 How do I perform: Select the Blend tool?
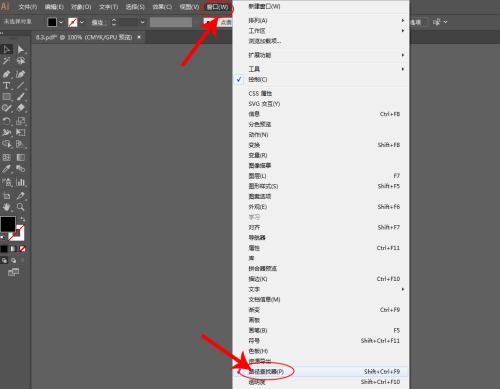[21, 169]
